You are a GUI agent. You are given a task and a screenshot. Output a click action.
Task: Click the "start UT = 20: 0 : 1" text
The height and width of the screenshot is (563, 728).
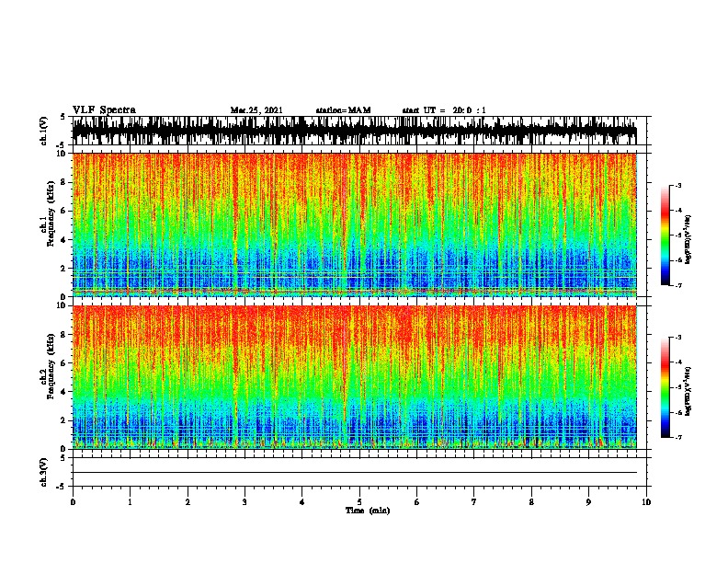click(444, 110)
